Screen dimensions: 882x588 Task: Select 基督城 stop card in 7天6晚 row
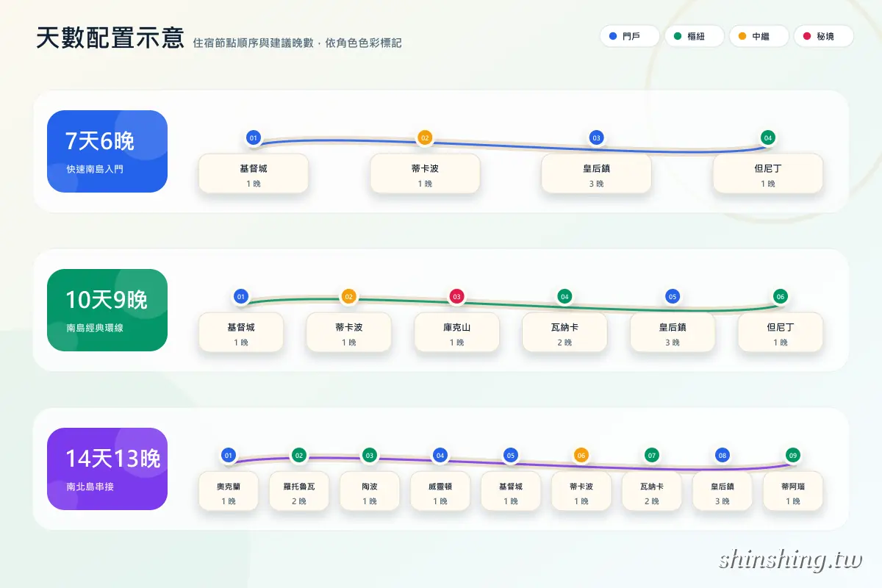pos(254,173)
